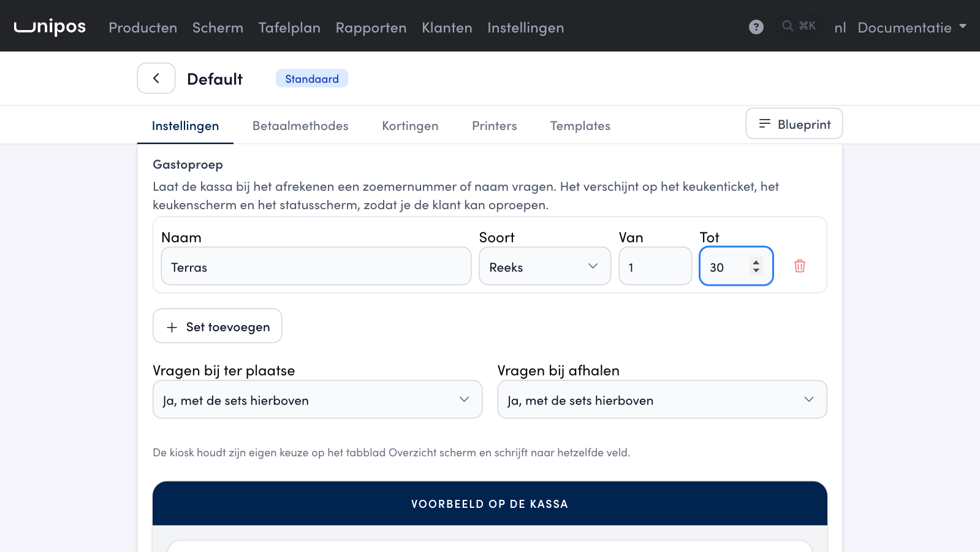
Task: Switch to the Printers tab
Action: tap(494, 126)
